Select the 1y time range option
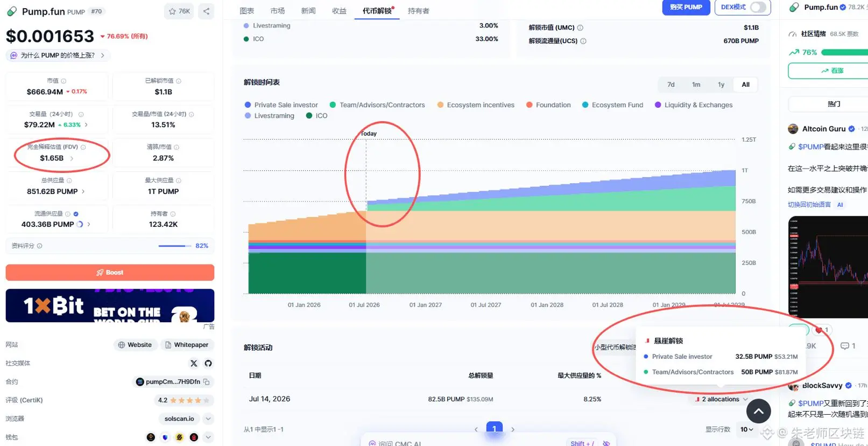The height and width of the screenshot is (446, 868). coord(721,85)
